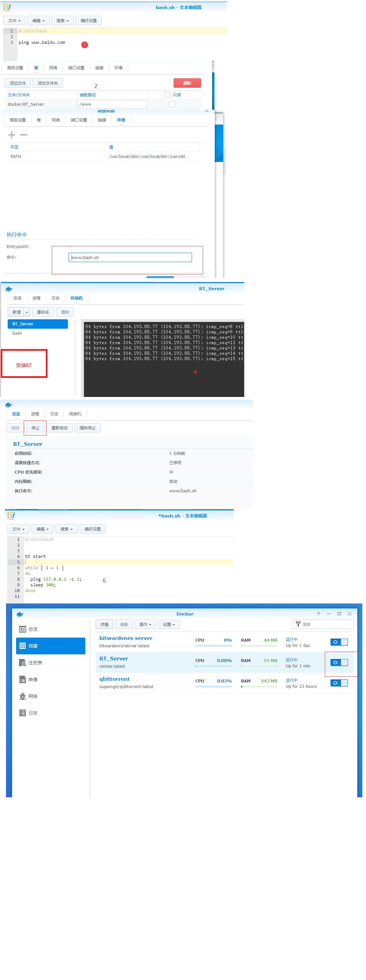Open 总览 in the Docker sidebar
Screen dimensions: 366x980
[51, 629]
